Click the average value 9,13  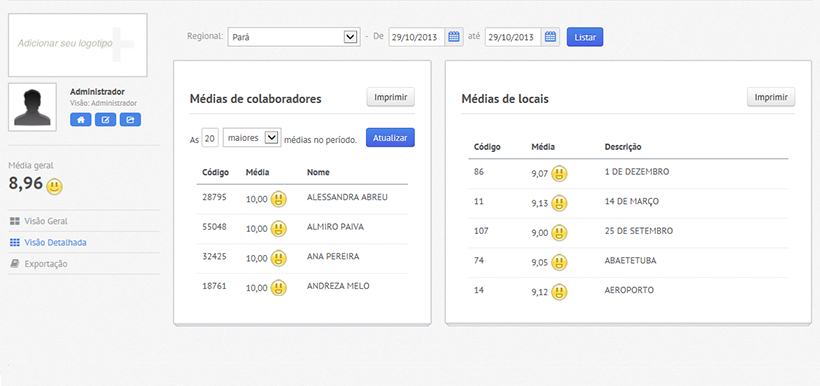(x=539, y=204)
